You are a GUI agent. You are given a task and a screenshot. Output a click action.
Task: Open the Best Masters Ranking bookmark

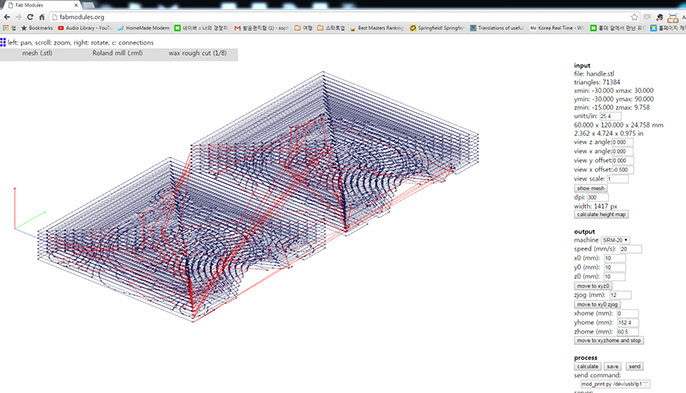click(377, 28)
